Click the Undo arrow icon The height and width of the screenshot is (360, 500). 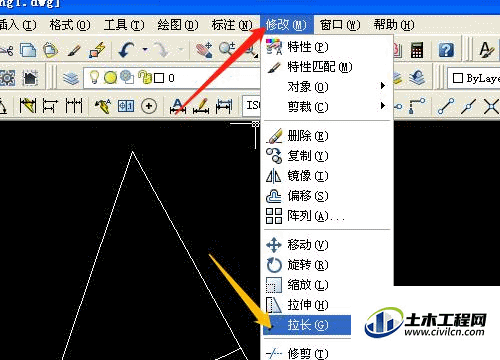(127, 50)
